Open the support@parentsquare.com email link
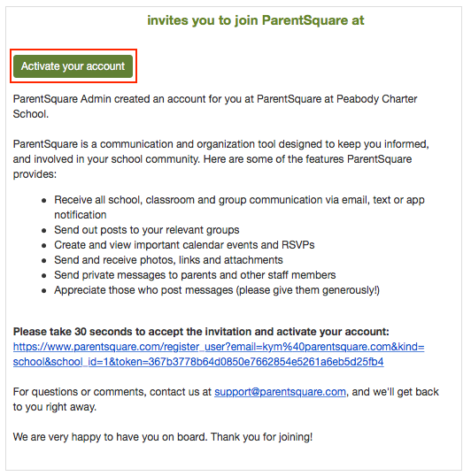471x476 pixels. [x=280, y=392]
